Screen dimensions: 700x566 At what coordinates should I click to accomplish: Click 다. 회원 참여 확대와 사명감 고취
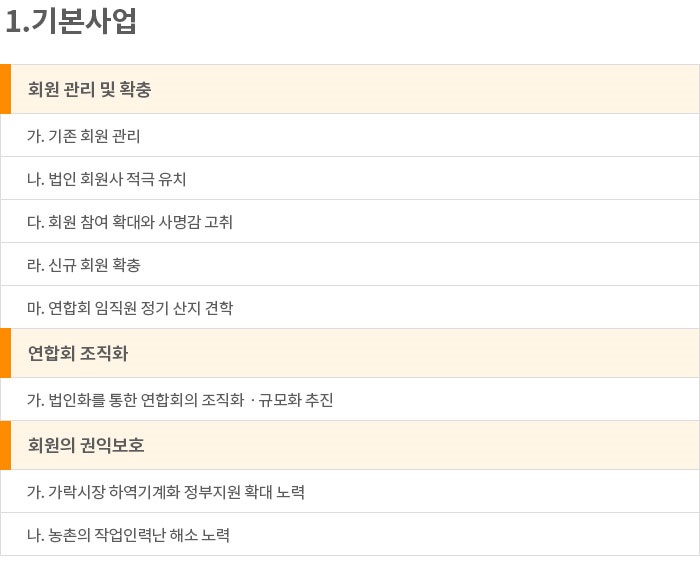pyautogui.click(x=350, y=222)
